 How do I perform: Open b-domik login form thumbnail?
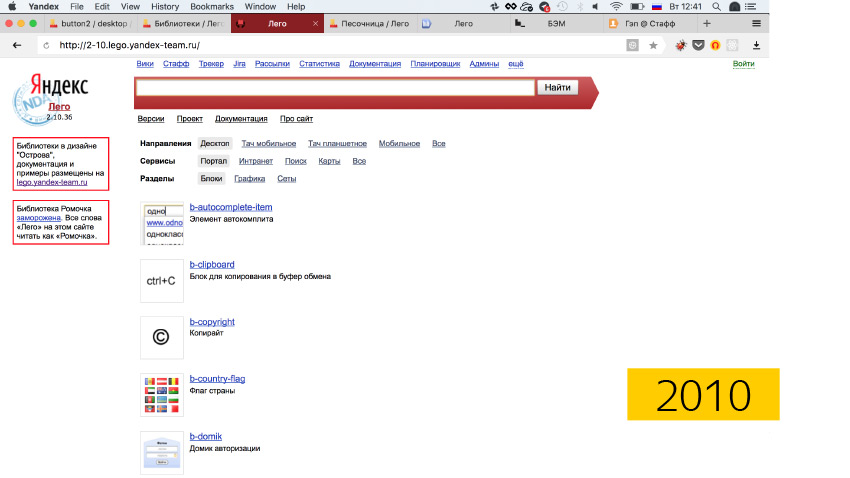click(162, 453)
